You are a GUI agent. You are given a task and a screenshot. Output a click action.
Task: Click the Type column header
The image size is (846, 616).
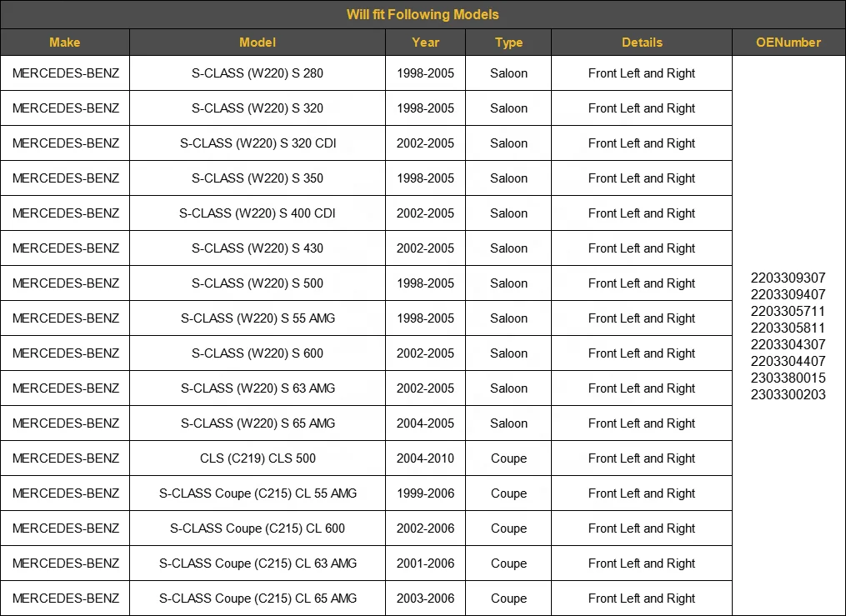[x=508, y=42]
